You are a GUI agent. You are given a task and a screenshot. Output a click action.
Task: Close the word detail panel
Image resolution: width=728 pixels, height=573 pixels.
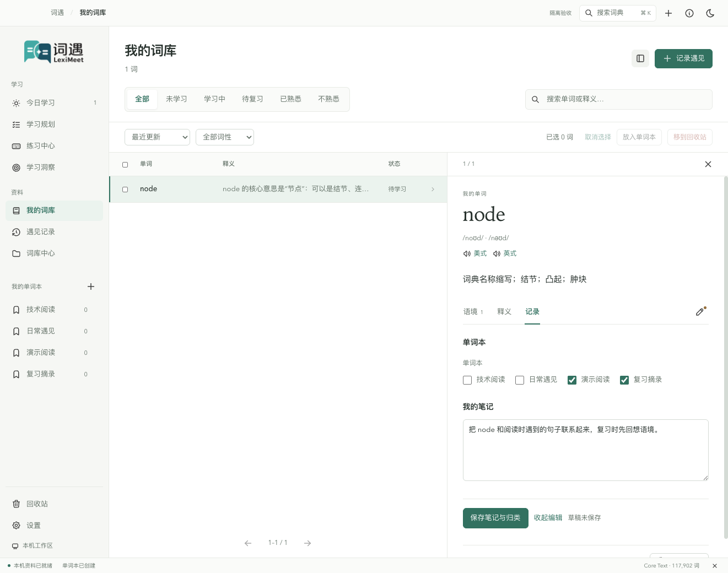pos(708,164)
